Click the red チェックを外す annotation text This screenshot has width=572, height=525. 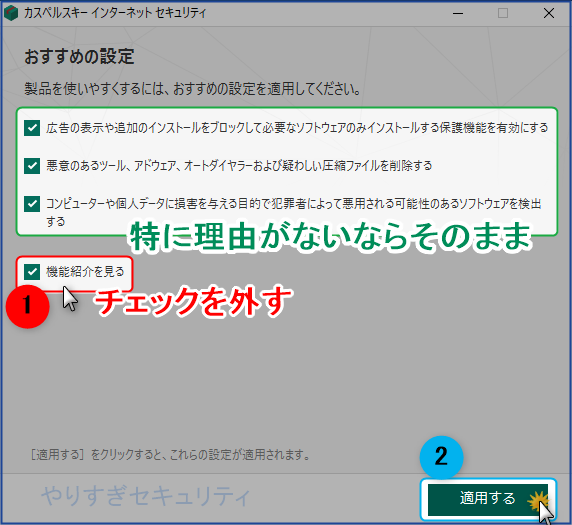pos(194,301)
